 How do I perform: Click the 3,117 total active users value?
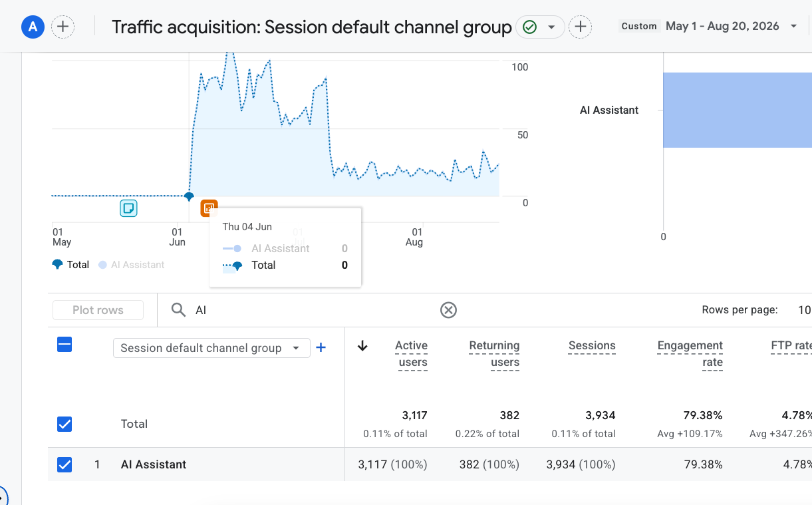[x=414, y=415]
